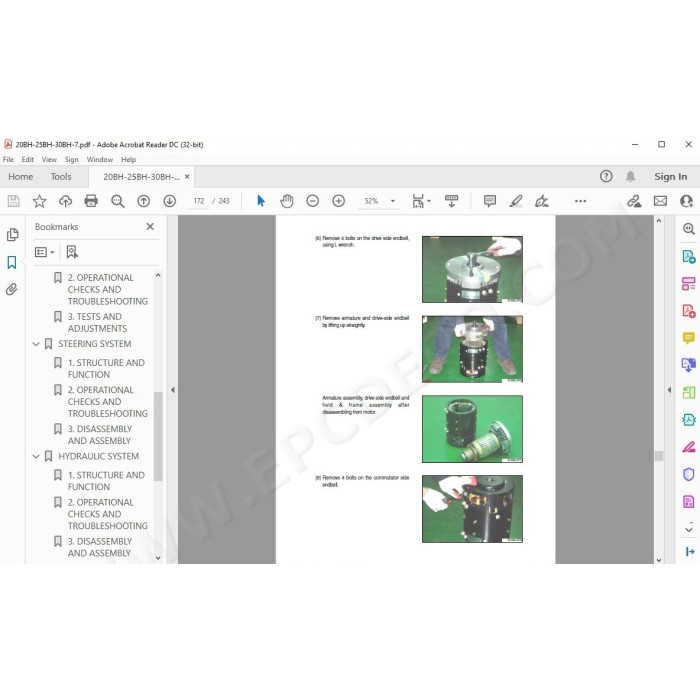Print the document
This screenshot has width=700, height=700.
point(91,201)
